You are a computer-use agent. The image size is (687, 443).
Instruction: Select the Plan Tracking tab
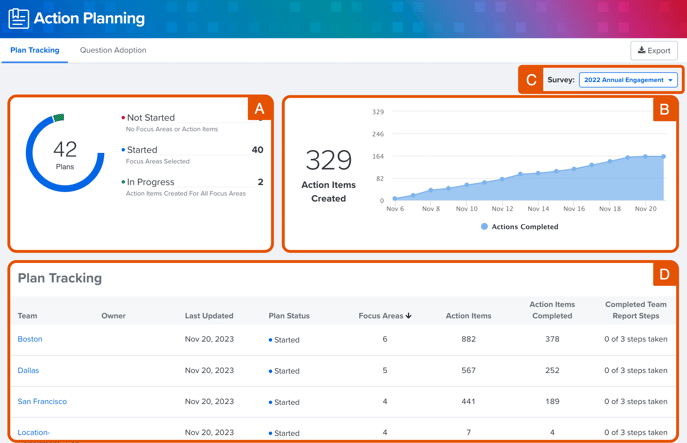(x=35, y=50)
